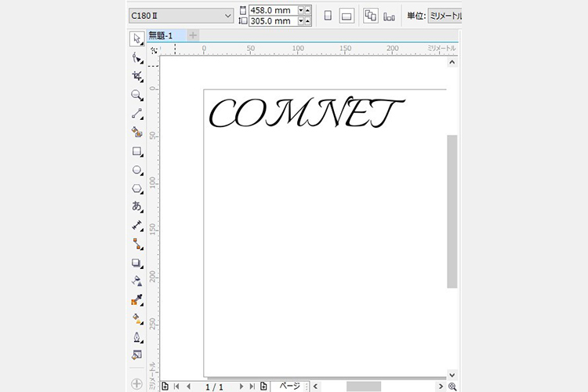Select the Shape edit tool

137,58
